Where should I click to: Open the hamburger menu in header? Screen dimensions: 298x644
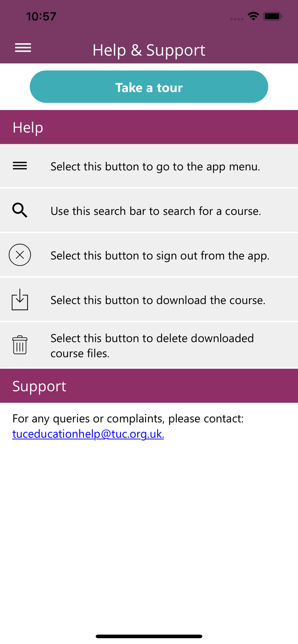[x=23, y=48]
